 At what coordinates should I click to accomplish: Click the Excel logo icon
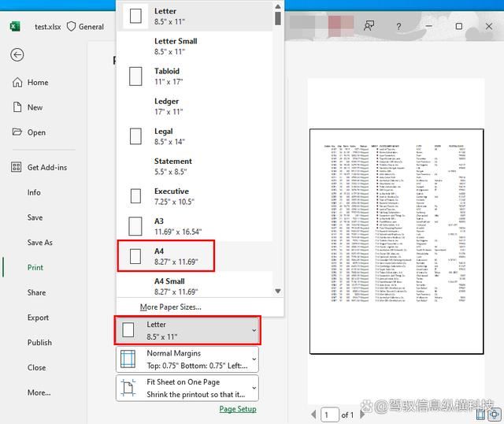tap(15, 26)
